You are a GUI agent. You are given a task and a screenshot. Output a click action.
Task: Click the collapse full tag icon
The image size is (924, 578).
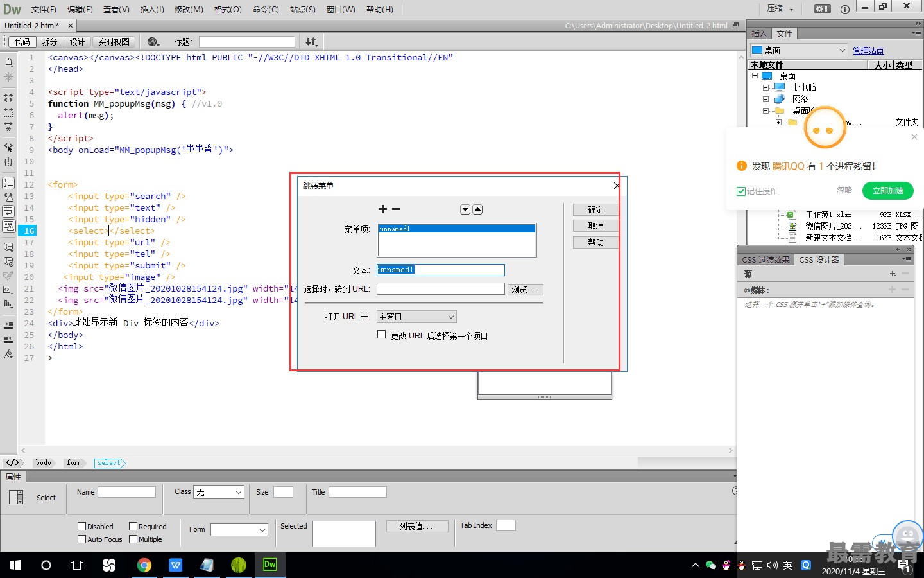8,98
